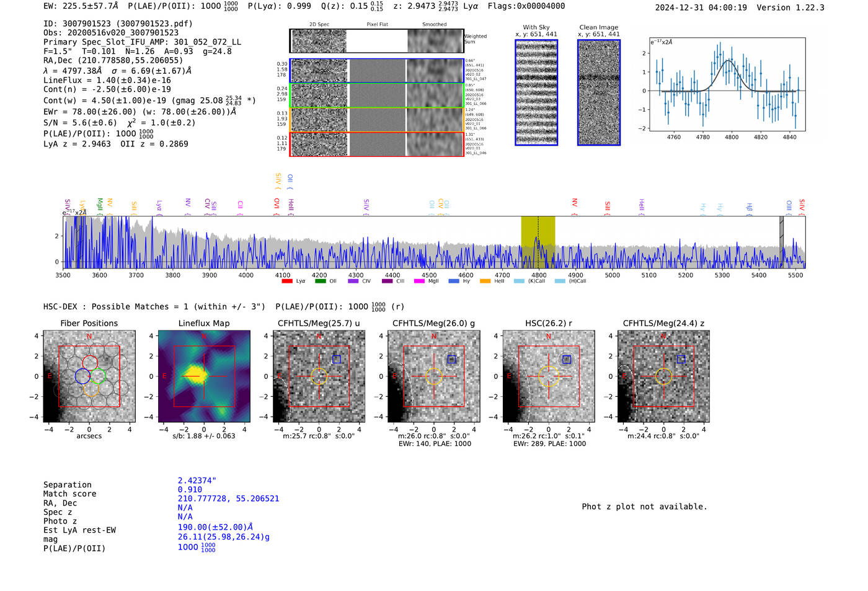868x591 pixels.
Task: Select the (H)CaII legend swatch
Action: tap(560, 281)
